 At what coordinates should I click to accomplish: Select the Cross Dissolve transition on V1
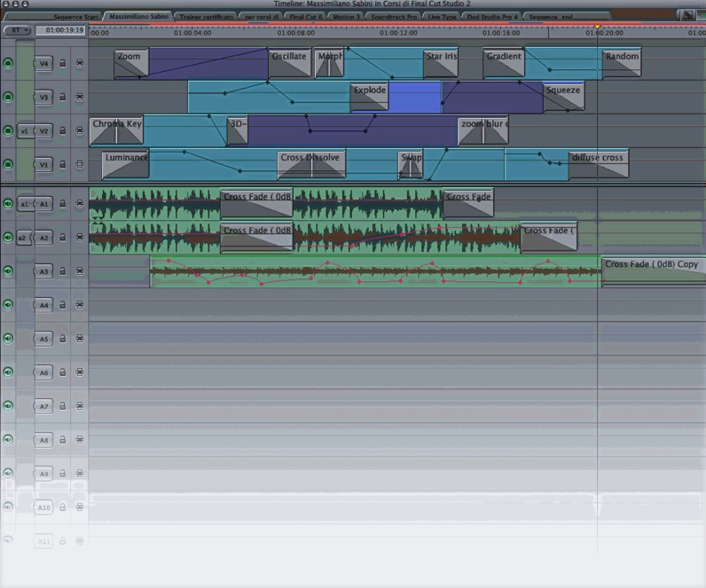click(x=310, y=164)
